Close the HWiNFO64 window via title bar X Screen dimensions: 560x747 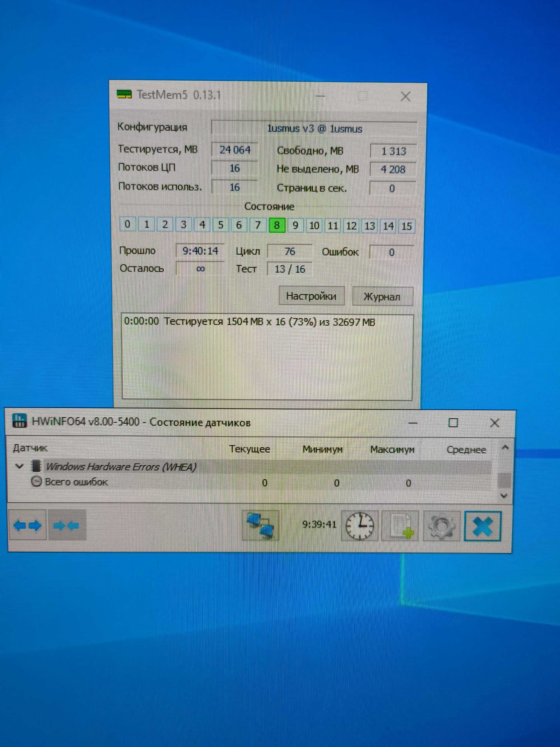coord(494,423)
